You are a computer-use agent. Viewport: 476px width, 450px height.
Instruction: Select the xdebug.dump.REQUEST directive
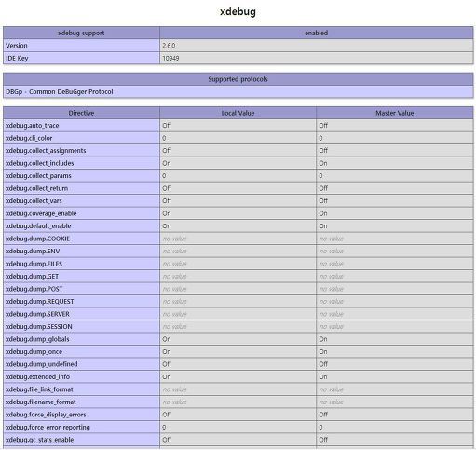point(40,302)
